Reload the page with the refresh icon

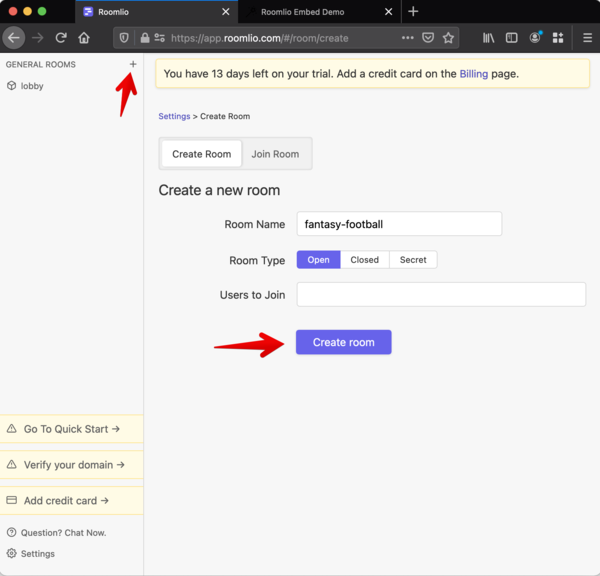[61, 38]
